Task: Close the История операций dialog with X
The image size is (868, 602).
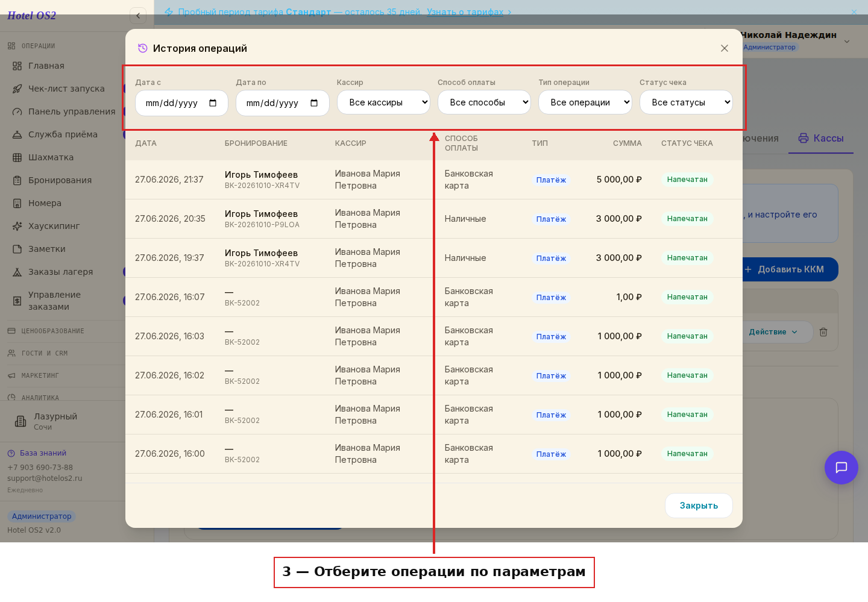Action: pos(725,48)
